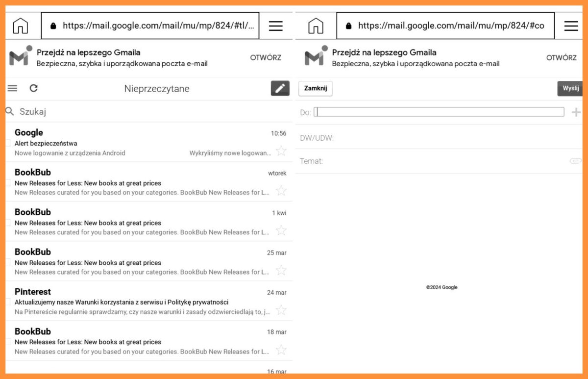
Task: Tap the home icon in right browser
Action: click(316, 26)
